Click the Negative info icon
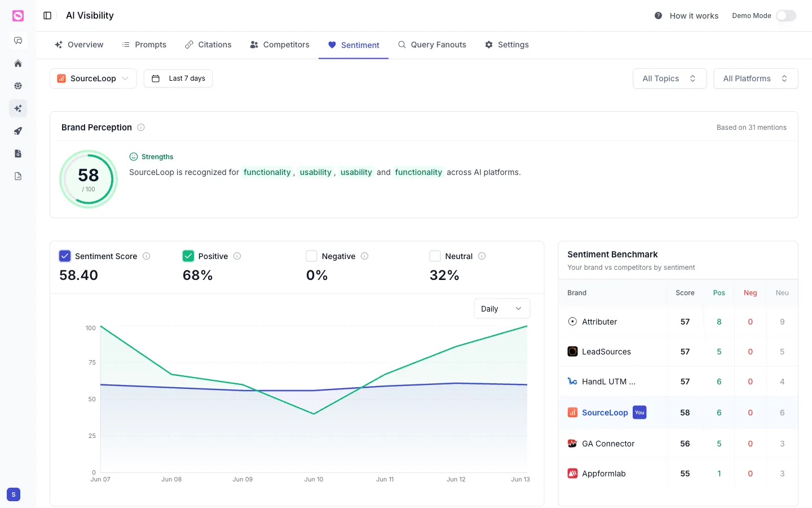This screenshot has width=812, height=508. [x=365, y=256]
